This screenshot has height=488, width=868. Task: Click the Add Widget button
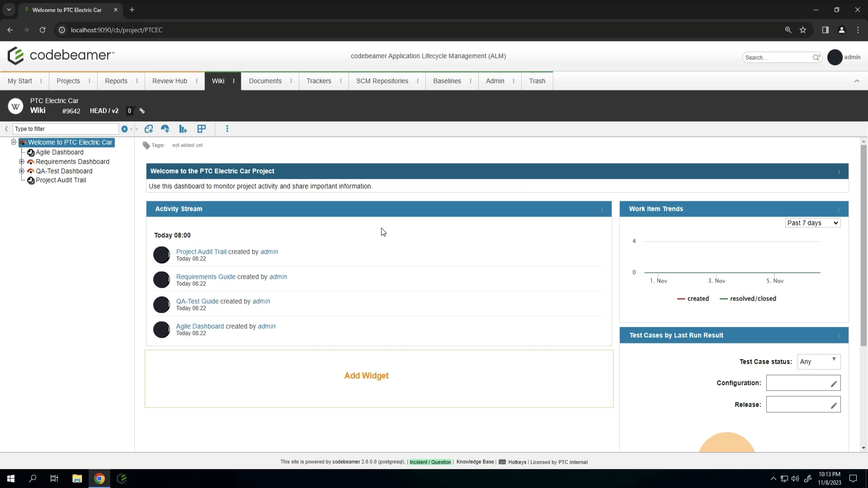click(366, 375)
